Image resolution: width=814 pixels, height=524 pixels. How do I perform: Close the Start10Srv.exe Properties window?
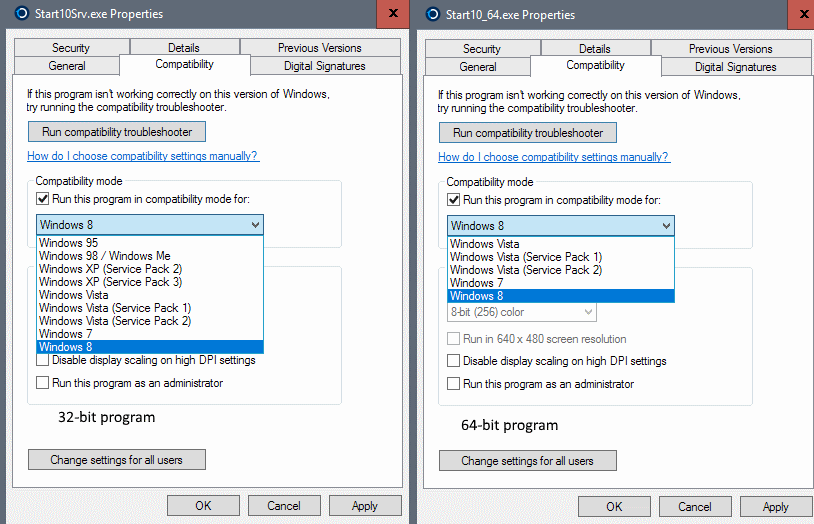click(393, 14)
